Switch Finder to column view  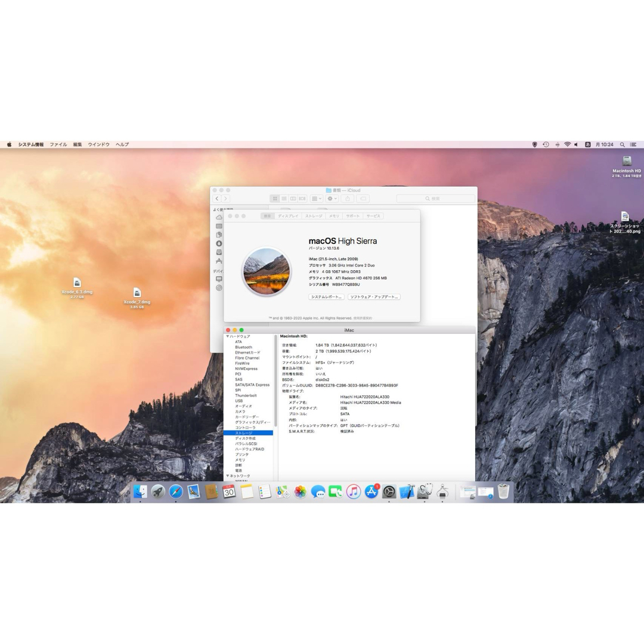click(x=293, y=199)
